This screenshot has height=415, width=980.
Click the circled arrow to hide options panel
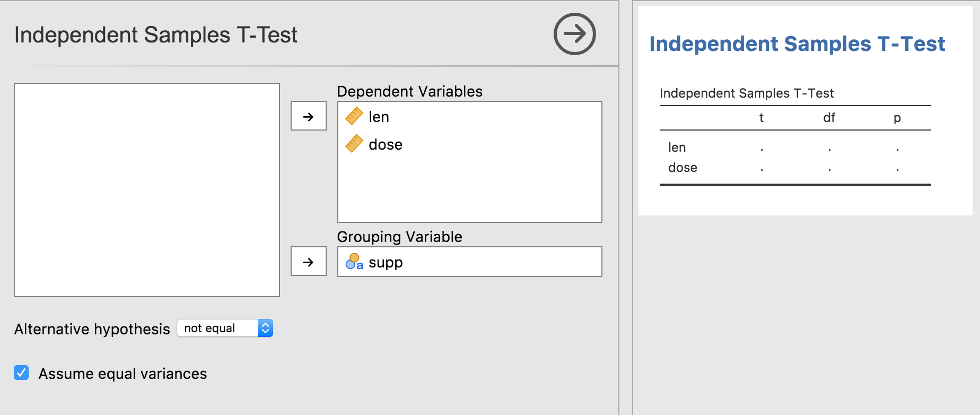coord(574,34)
